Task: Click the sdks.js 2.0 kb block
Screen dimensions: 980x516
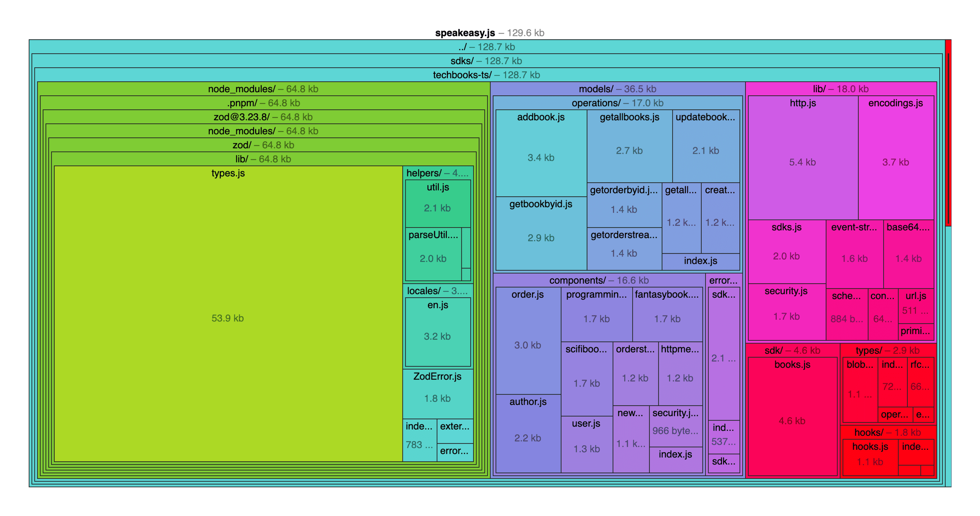Action: click(x=787, y=252)
